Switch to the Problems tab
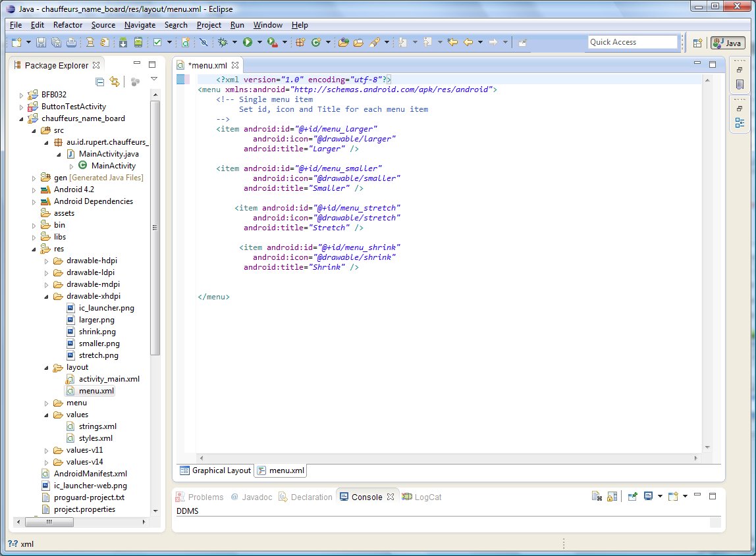This screenshot has height=556, width=756. coord(200,497)
